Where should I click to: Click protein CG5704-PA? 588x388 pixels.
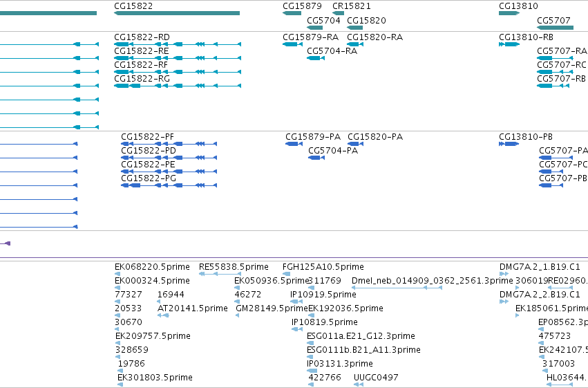tap(316, 158)
